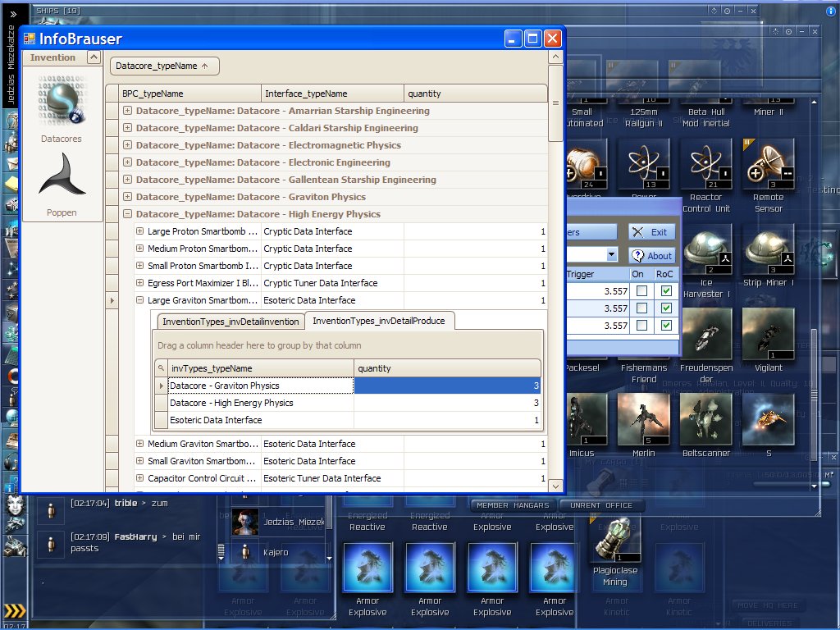This screenshot has width=840, height=630.
Task: Expand Datacore - Graviton Physics group
Action: pyautogui.click(x=127, y=197)
